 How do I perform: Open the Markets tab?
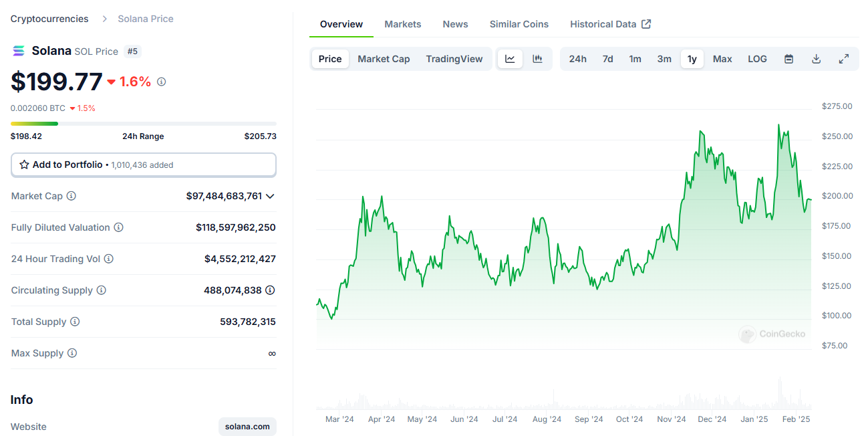point(403,24)
